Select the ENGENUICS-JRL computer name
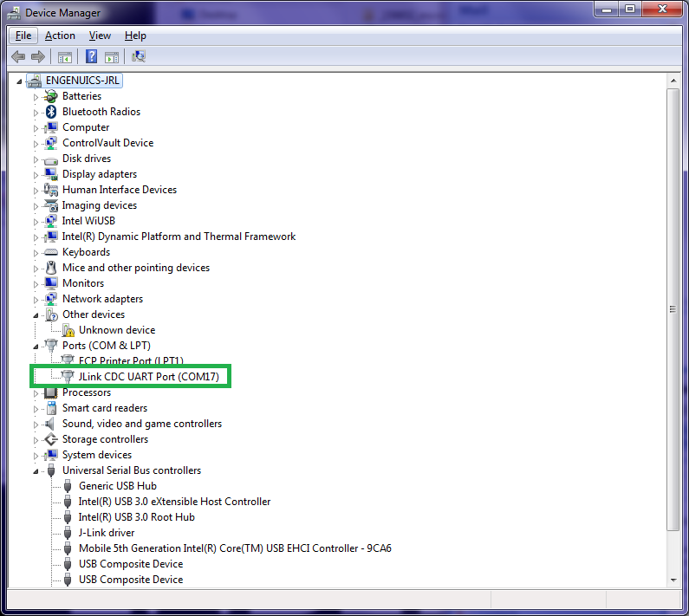689x616 pixels. [82, 81]
